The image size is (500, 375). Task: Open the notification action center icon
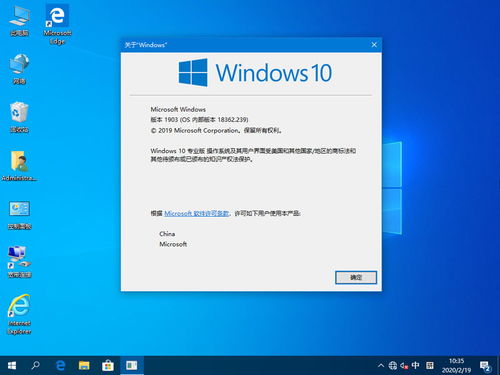(485, 366)
